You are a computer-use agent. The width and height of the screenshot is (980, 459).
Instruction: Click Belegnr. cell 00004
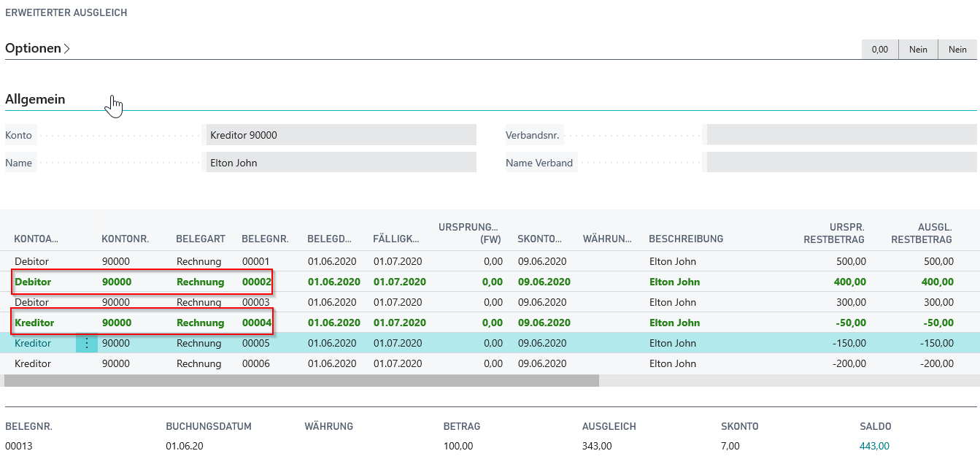256,323
